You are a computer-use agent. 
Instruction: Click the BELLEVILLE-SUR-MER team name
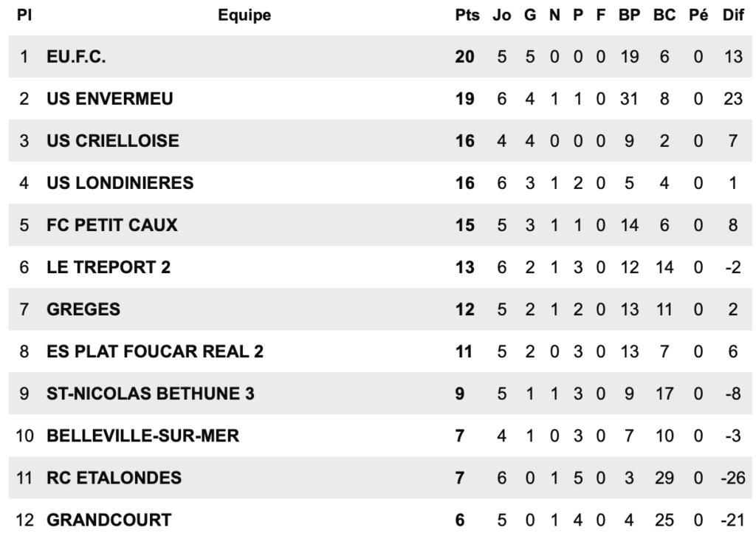[142, 436]
